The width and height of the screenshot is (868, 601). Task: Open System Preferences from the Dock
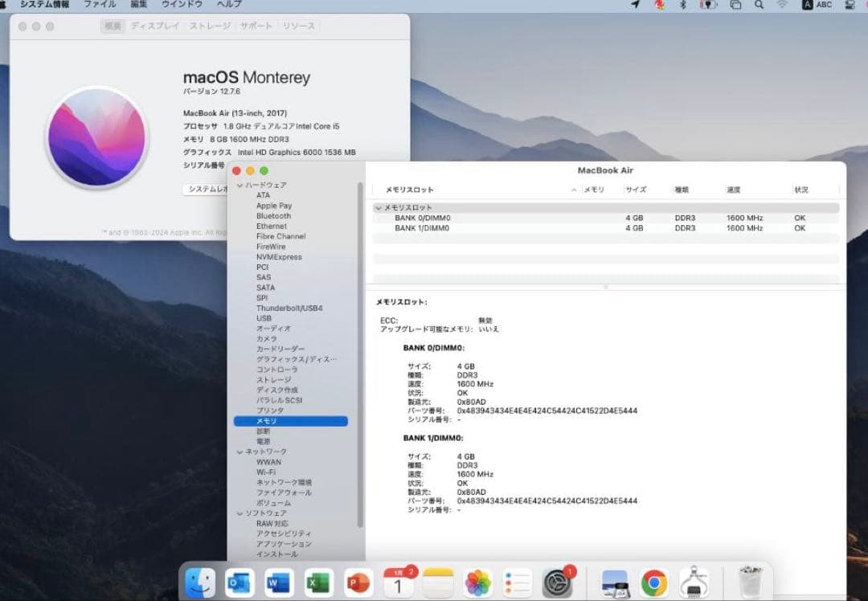coord(557,583)
